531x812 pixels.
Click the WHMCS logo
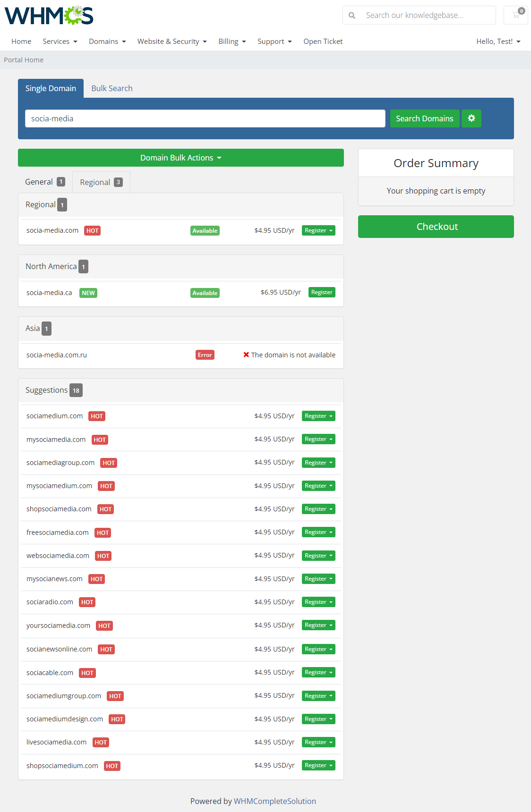(x=49, y=16)
